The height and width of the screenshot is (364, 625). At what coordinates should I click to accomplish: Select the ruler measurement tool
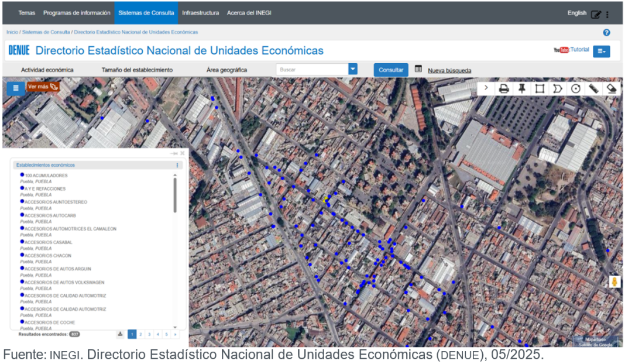(x=593, y=88)
